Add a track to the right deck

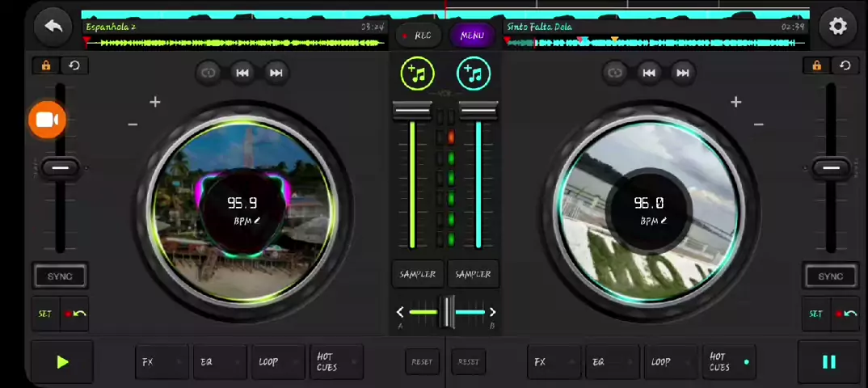474,74
